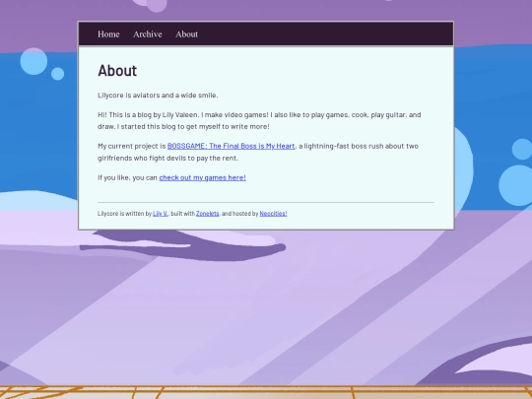
Task: Click the text 'If you like, you can'
Action: point(127,177)
